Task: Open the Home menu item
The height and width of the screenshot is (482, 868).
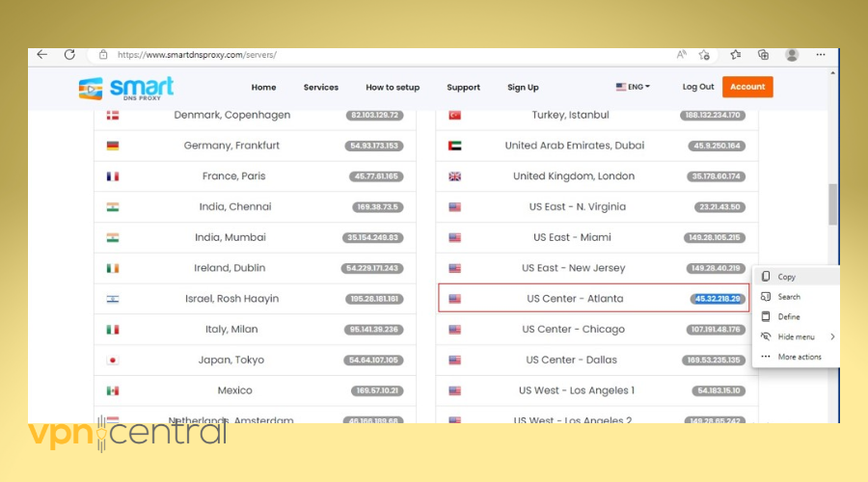Action: 263,88
